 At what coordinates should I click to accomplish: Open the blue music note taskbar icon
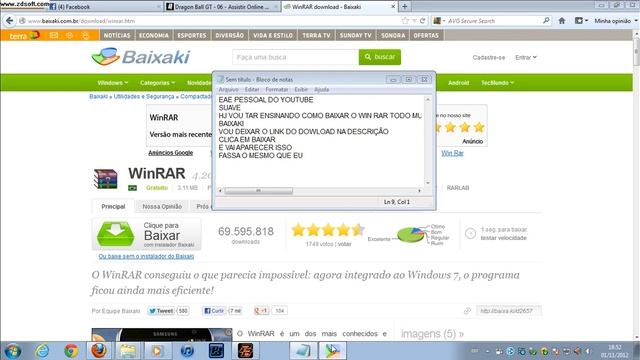coord(187,351)
